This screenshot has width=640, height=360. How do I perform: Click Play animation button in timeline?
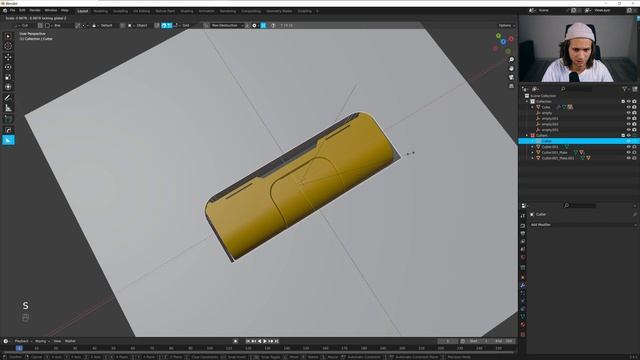point(265,341)
